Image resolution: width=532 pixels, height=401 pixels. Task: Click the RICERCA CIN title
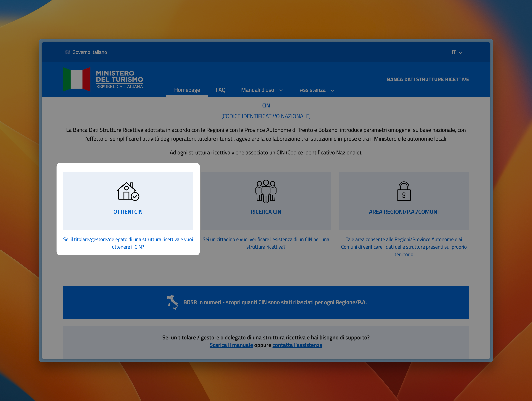click(x=266, y=212)
